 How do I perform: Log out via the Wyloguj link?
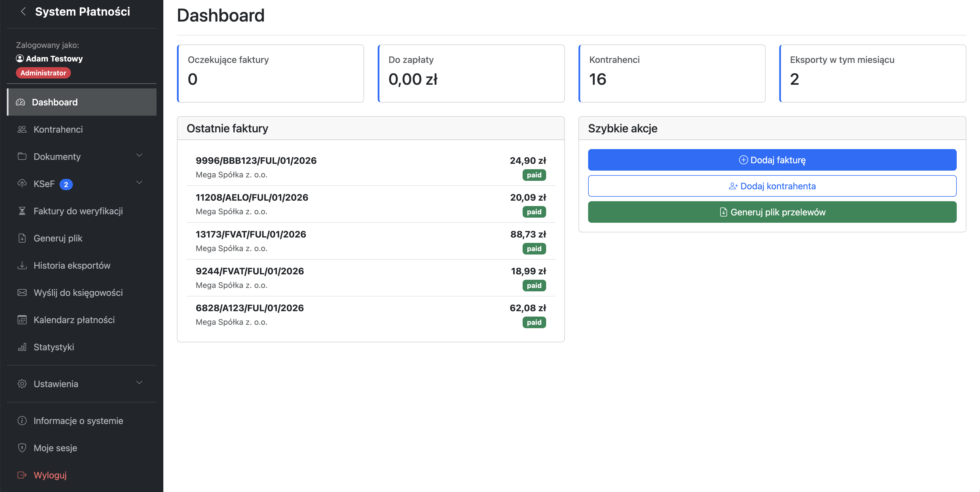click(x=82, y=475)
